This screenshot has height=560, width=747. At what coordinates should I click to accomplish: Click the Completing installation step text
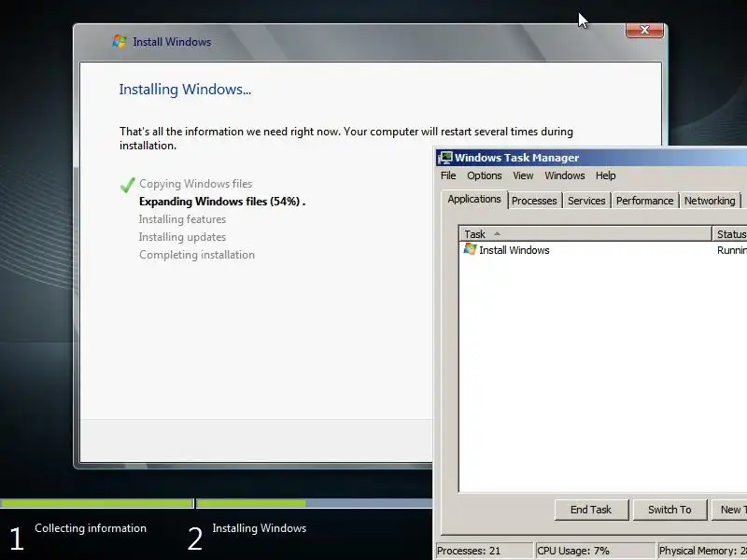(x=197, y=255)
